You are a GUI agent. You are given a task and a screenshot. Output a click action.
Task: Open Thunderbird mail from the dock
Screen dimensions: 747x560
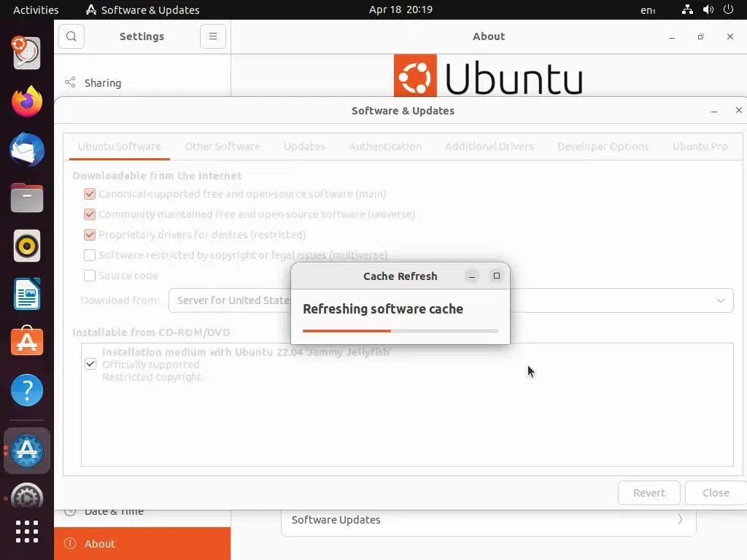click(x=27, y=149)
